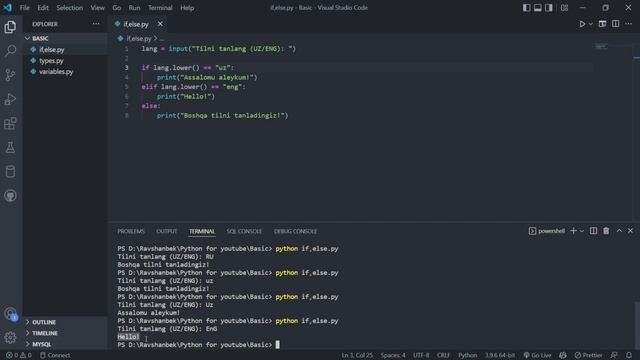Click Connect in the status bar
Image resolution: width=640 pixels, height=360 pixels.
tap(55, 356)
